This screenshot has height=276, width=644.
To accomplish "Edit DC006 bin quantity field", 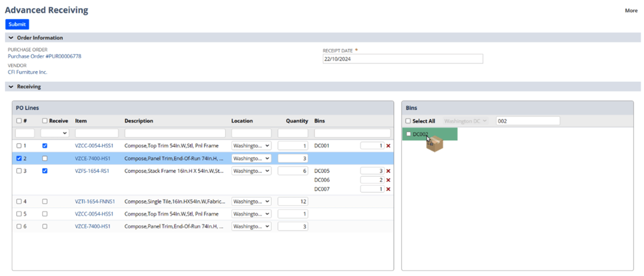I will (x=372, y=180).
